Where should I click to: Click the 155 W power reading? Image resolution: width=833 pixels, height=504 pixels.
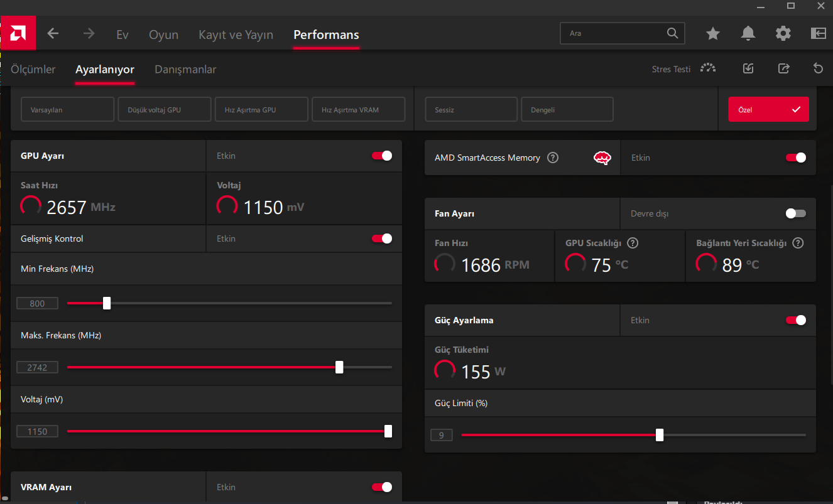pyautogui.click(x=483, y=372)
